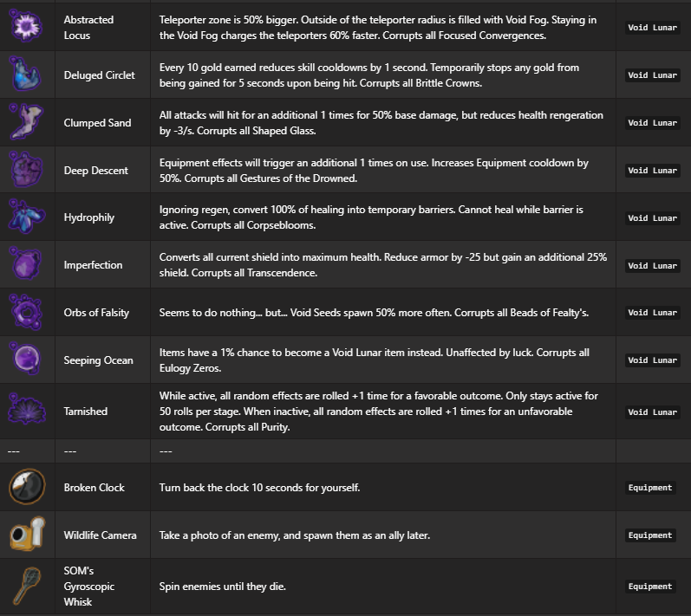Click the Equipment tag for Broken Clock
Image resolution: width=691 pixels, height=616 pixels.
click(x=650, y=488)
